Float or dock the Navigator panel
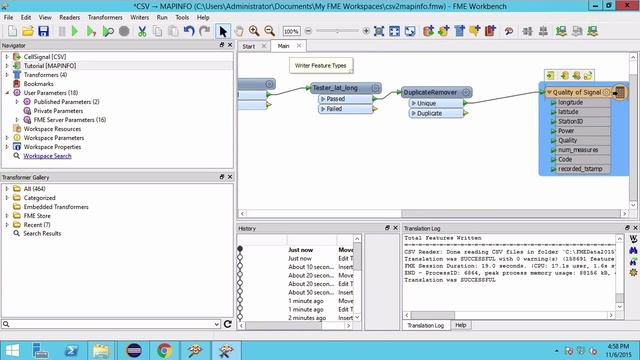This screenshot has height=360, width=640. (222, 45)
